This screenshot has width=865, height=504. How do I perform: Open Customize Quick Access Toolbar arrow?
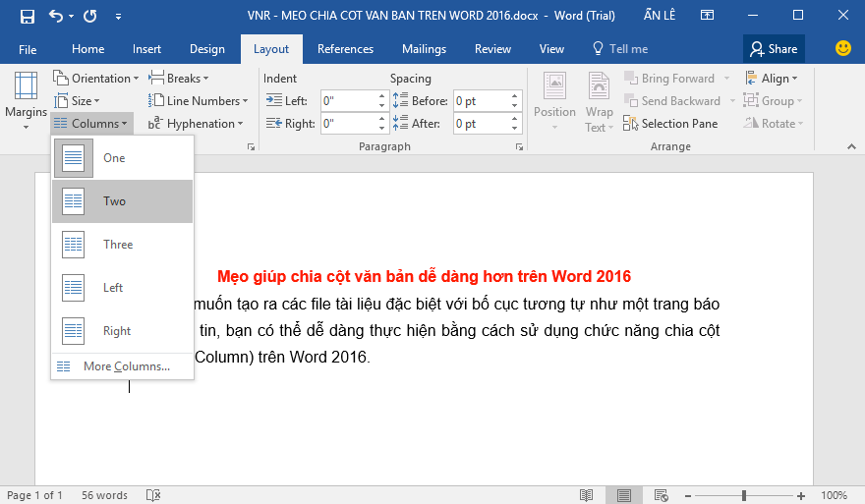(118, 17)
